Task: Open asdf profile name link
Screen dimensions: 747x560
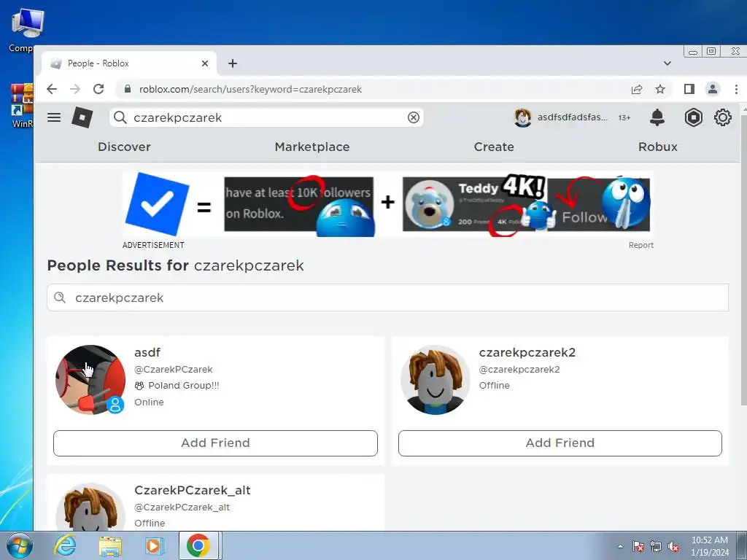Action: 147,352
